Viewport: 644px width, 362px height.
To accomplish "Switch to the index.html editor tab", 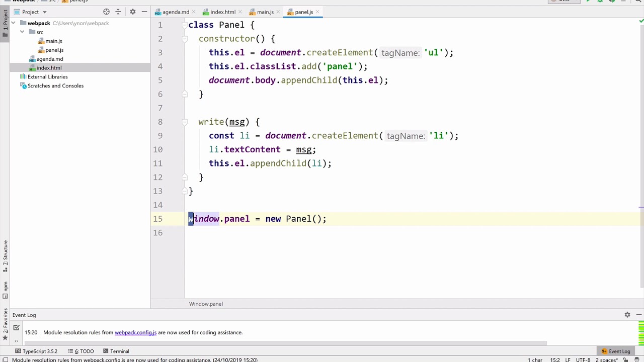I will [223, 12].
